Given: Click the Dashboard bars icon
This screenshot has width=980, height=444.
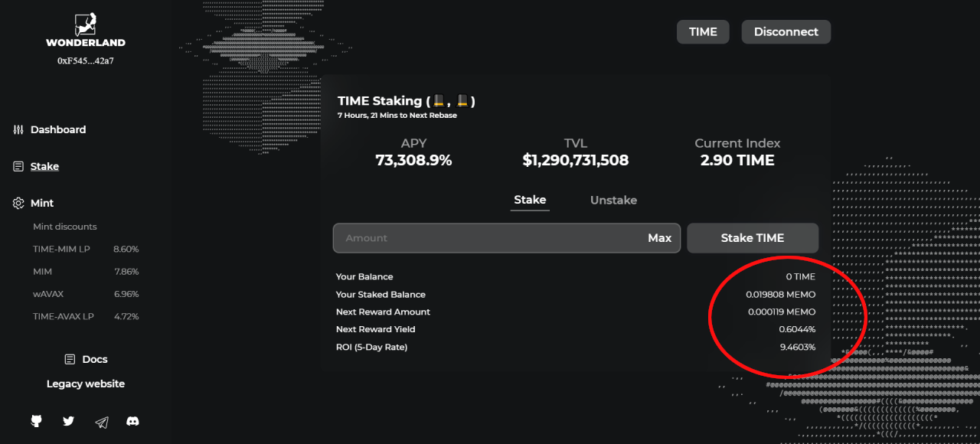Looking at the screenshot, I should tap(18, 129).
